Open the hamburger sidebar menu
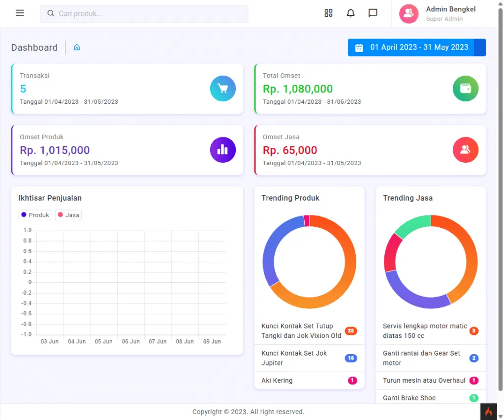Screen dimensions: 504x420 [20, 13]
